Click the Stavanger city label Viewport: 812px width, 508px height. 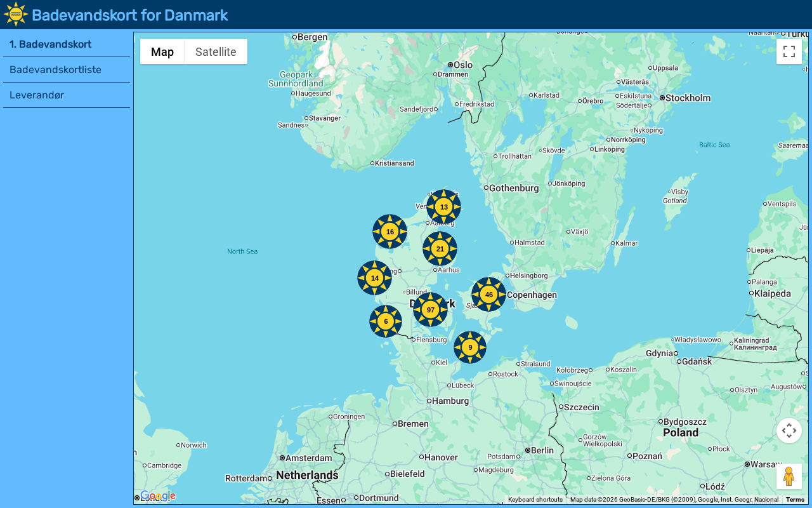pos(325,118)
